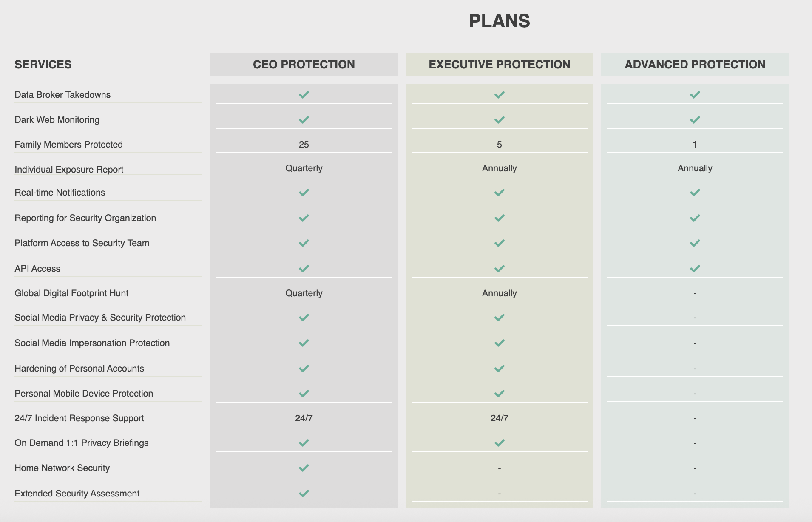Select the CEO Protection plan header
Image resolution: width=812 pixels, height=522 pixels.
pyautogui.click(x=304, y=65)
